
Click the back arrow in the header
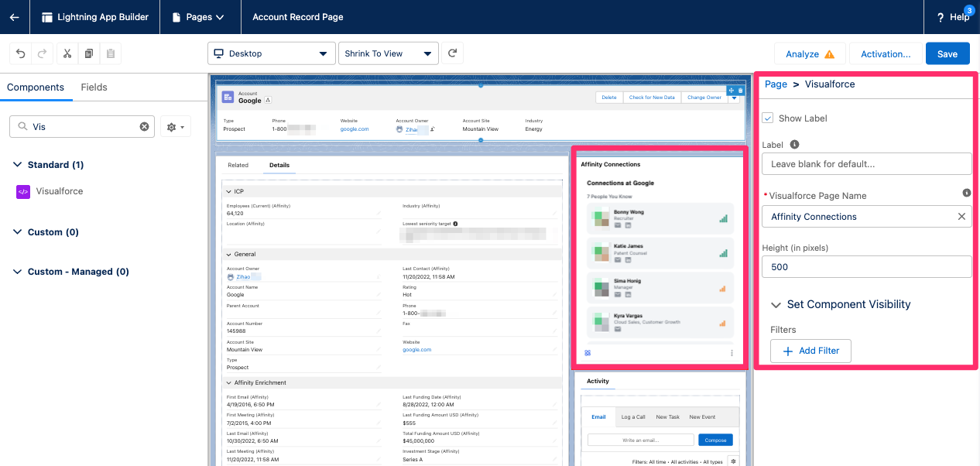14,16
